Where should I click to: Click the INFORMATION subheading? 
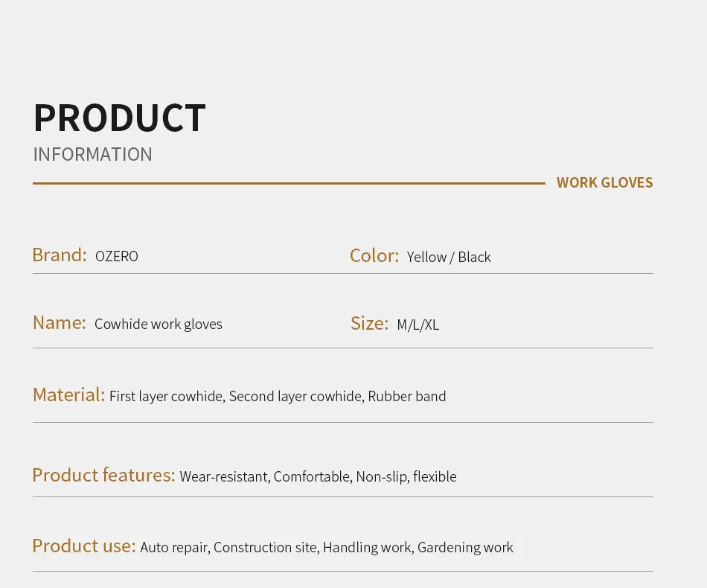pos(92,154)
